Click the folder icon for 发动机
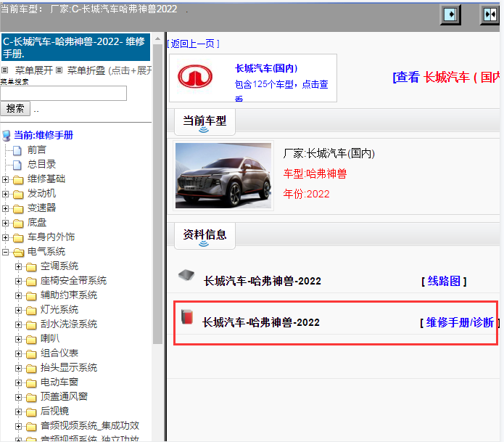Screen dimensions: 504x442 click(x=18, y=194)
